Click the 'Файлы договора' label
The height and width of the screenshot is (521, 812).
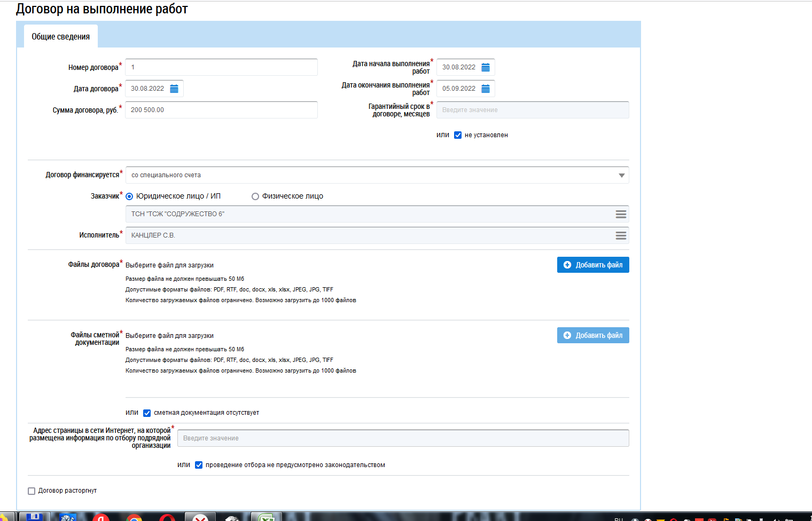click(x=94, y=265)
